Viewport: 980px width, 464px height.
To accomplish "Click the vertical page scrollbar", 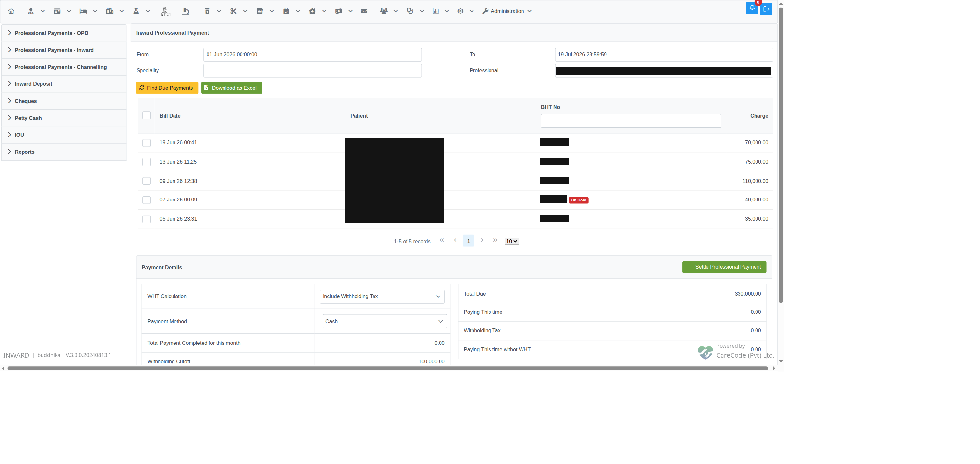I will click(781, 156).
